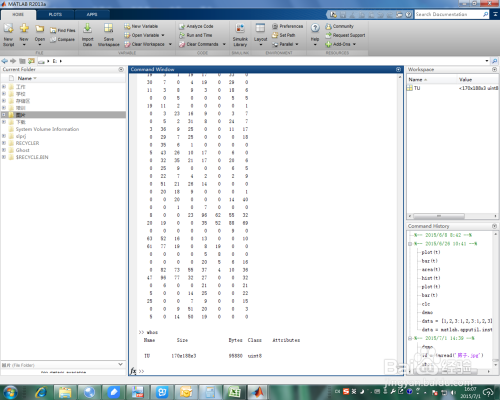Open Parallel dropdown menu

tap(297, 44)
